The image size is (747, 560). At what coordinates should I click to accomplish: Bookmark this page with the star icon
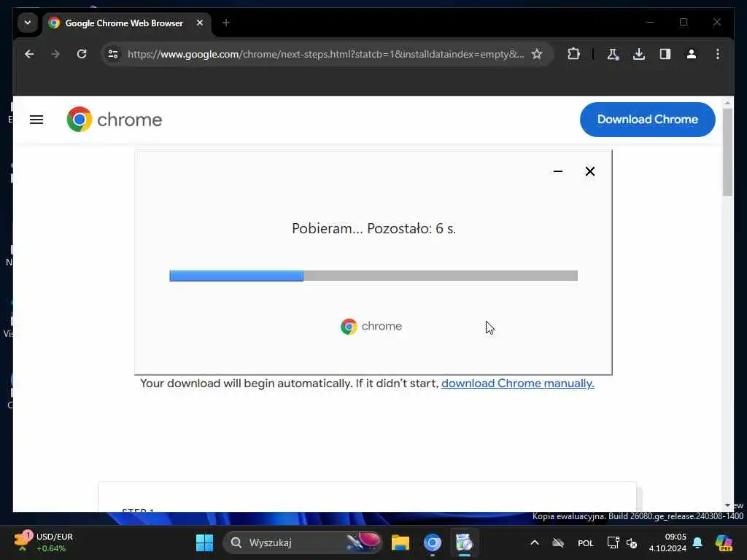537,54
